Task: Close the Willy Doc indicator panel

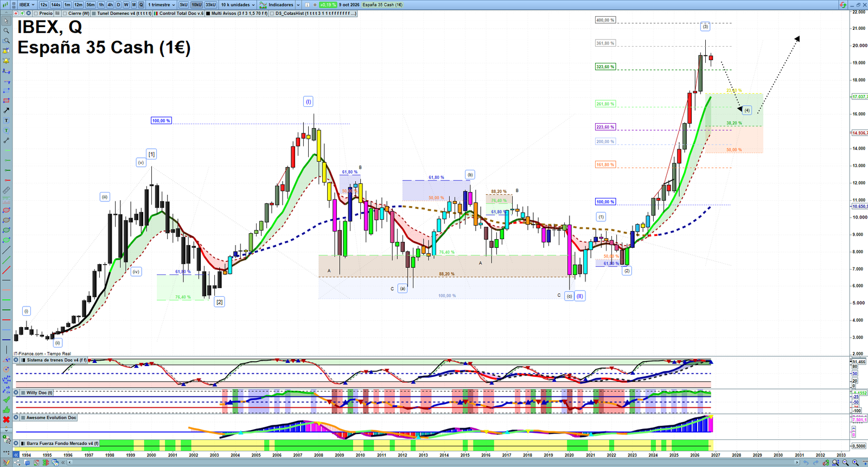Action: [x=16, y=393]
